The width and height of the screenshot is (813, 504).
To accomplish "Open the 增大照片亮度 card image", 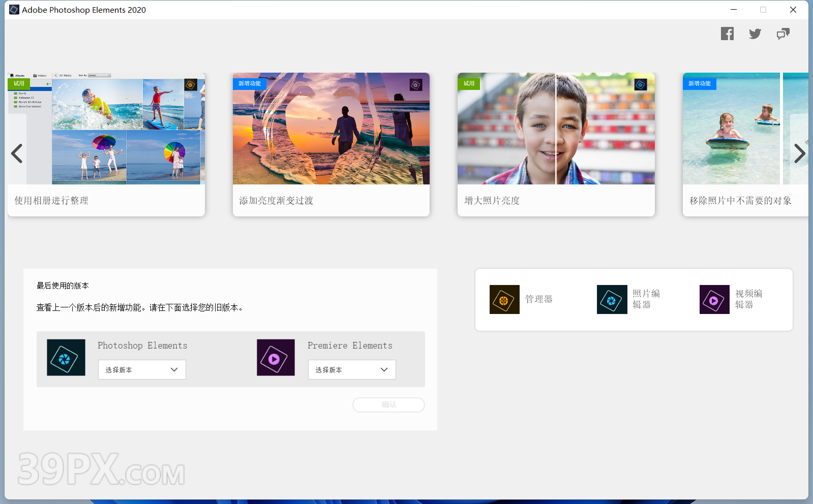I will pos(556,129).
